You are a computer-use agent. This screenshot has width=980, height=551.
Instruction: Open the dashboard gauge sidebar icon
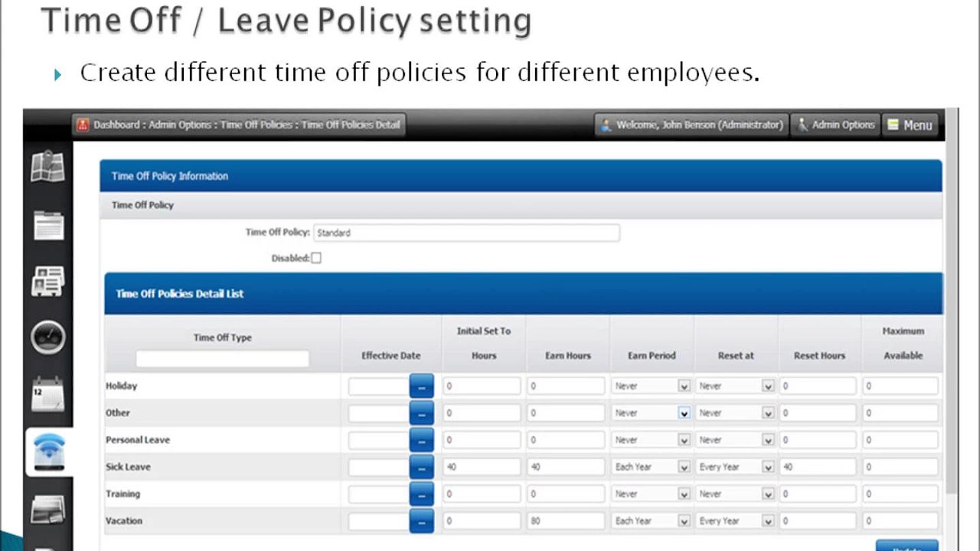tap(48, 337)
